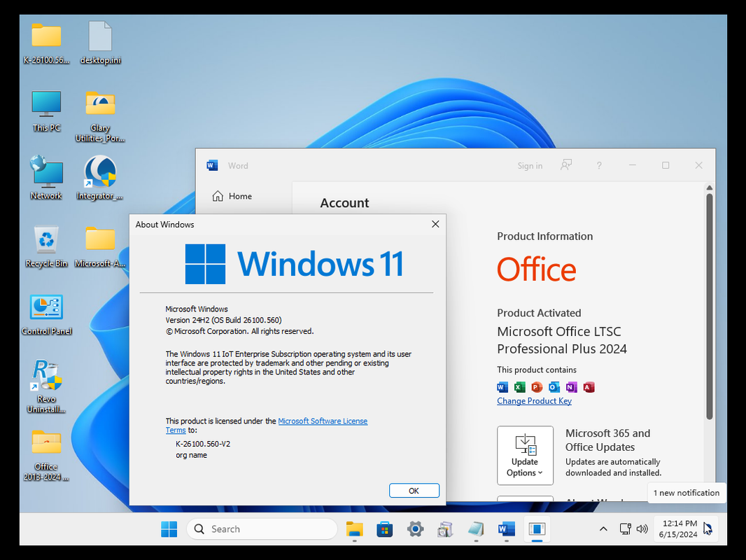This screenshot has width=746, height=560.
Task: Open the K-26100.56 folder on desktop
Action: [46, 36]
